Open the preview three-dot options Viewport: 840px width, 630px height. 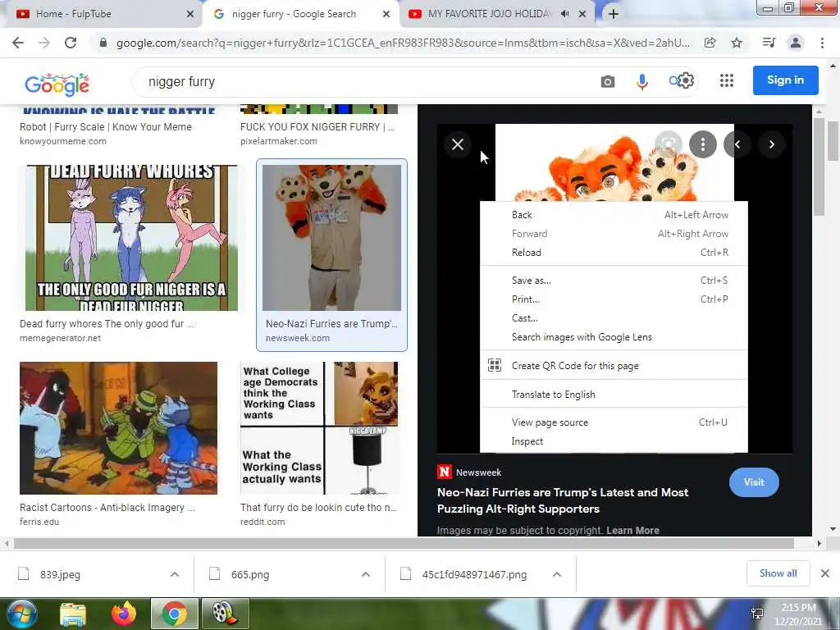tap(703, 144)
